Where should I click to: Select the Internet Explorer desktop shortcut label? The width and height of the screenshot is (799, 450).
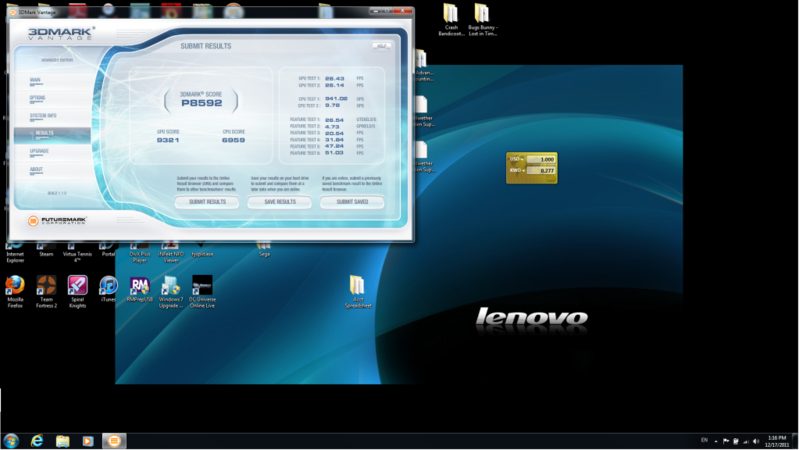click(x=15, y=257)
